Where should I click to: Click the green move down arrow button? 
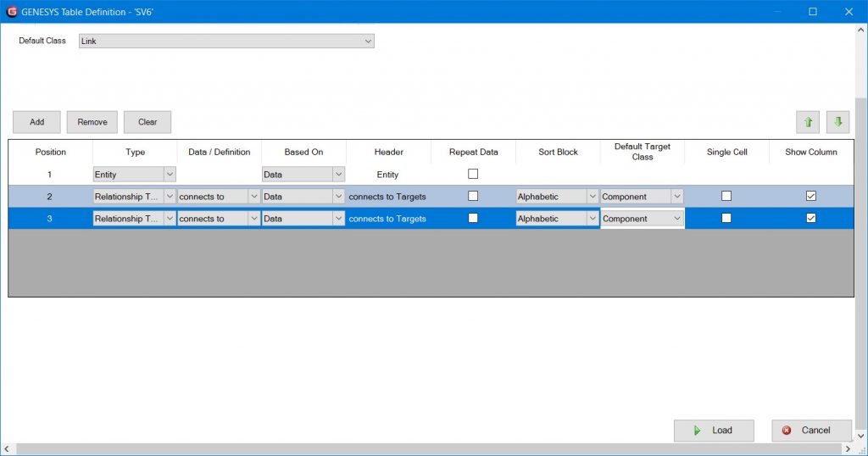pos(837,122)
